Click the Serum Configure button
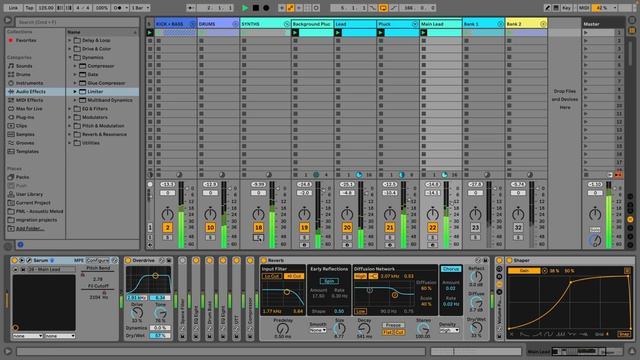Viewport: 640px width, 360px height. click(x=97, y=260)
